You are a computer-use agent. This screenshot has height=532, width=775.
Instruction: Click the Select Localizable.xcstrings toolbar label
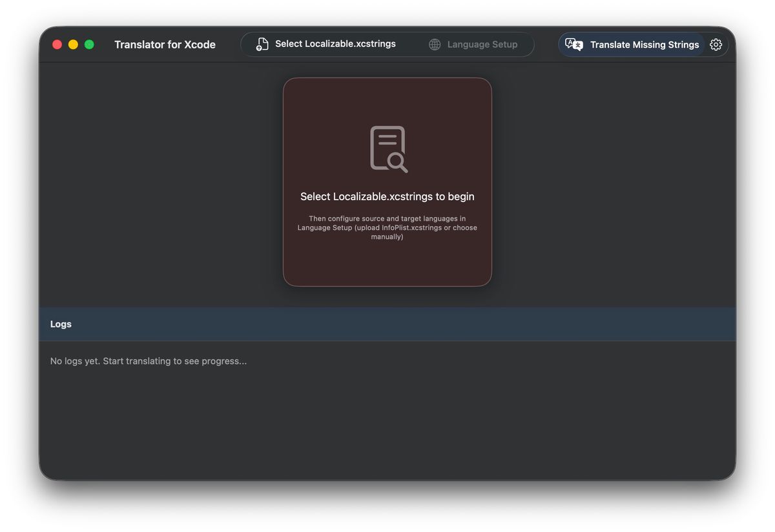point(335,44)
